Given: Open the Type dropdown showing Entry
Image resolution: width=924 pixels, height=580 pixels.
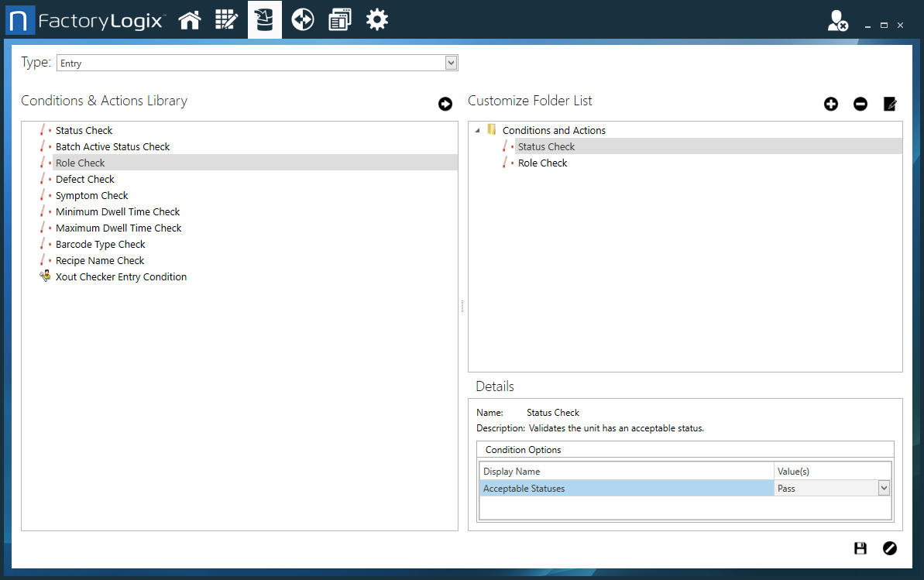Looking at the screenshot, I should coord(451,62).
